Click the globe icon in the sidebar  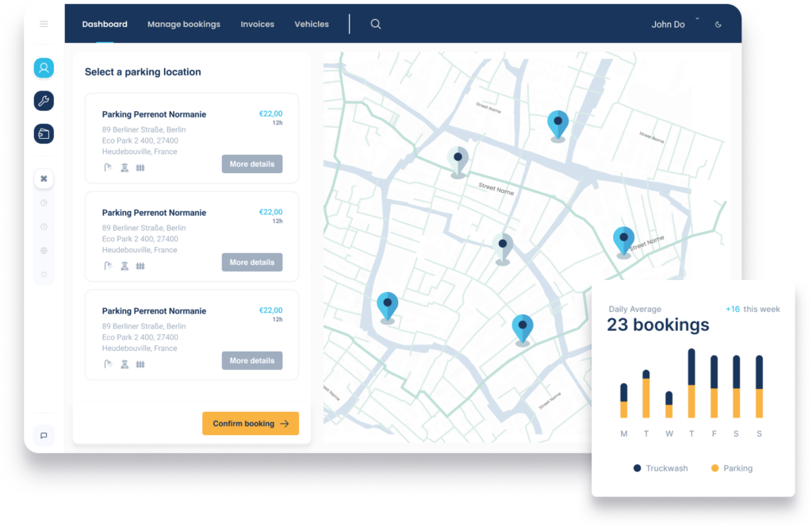coord(44,251)
